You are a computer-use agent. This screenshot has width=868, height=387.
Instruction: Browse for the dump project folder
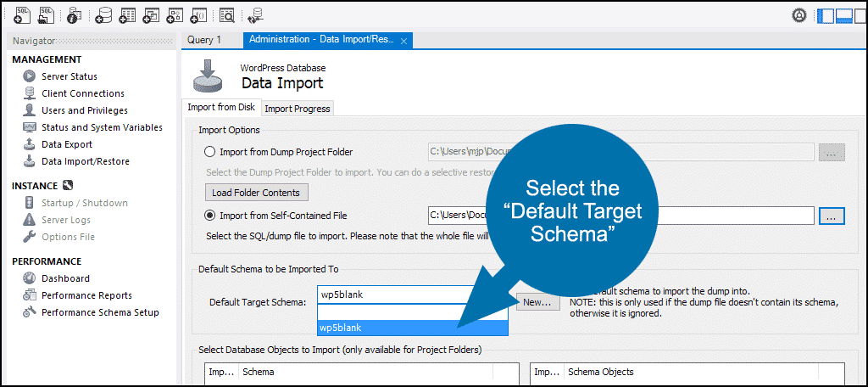coord(832,152)
